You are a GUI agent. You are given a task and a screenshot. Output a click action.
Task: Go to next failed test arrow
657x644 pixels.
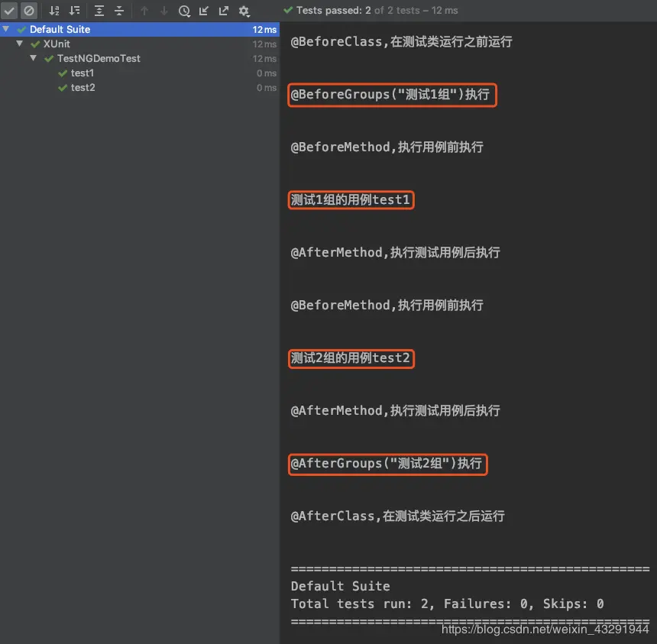(164, 11)
